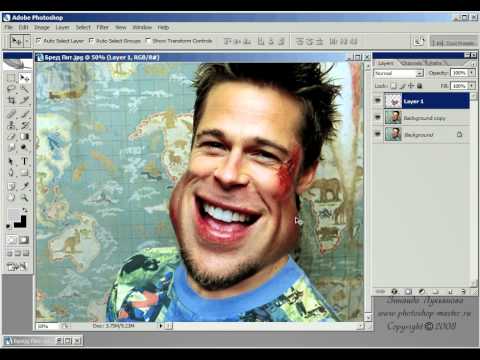Open the tool preset picker arrow
Viewport: 480px width, 360px height.
tap(27, 41)
